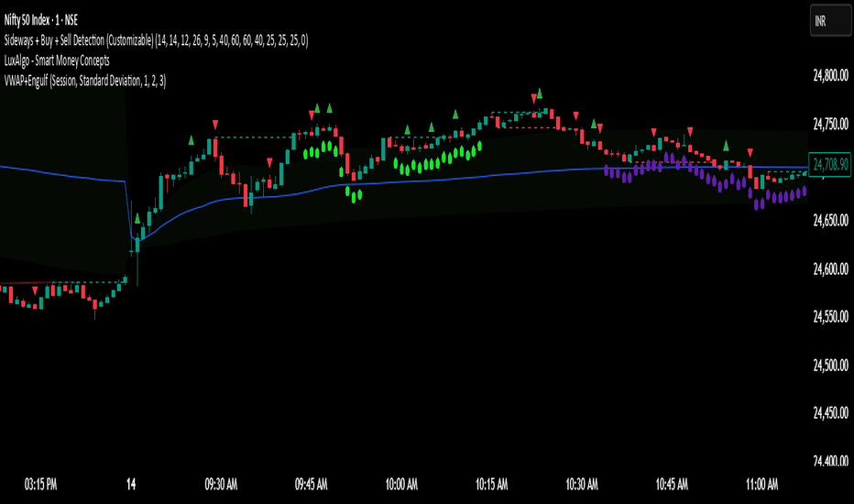Click the 03:15 PM time axis label
The height and width of the screenshot is (504, 854).
pyautogui.click(x=41, y=484)
